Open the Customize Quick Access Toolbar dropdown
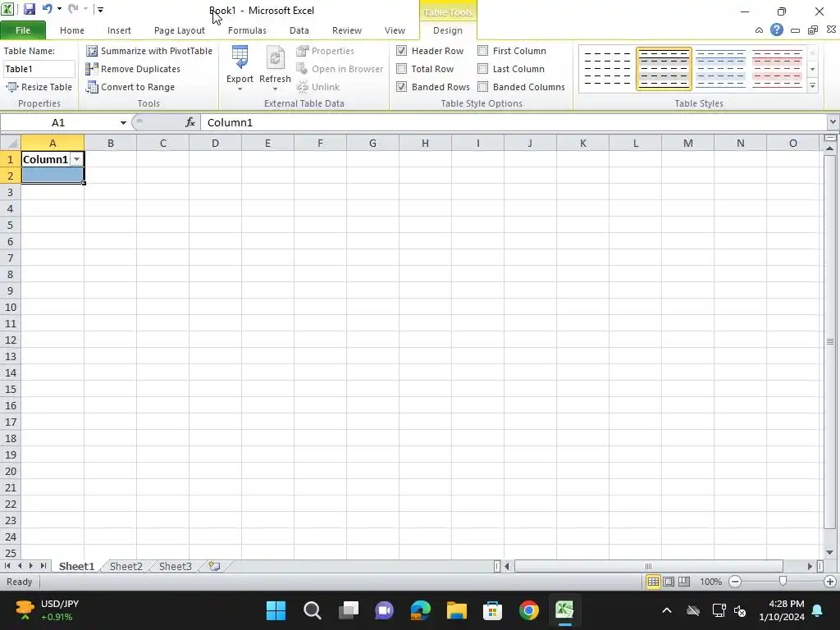Viewport: 840px width, 630px height. coord(100,9)
